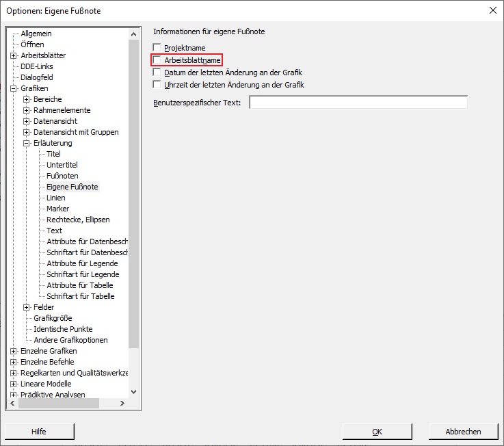504x446 pixels.
Task: Click the tree scroll-right arrow
Action: 122,403
